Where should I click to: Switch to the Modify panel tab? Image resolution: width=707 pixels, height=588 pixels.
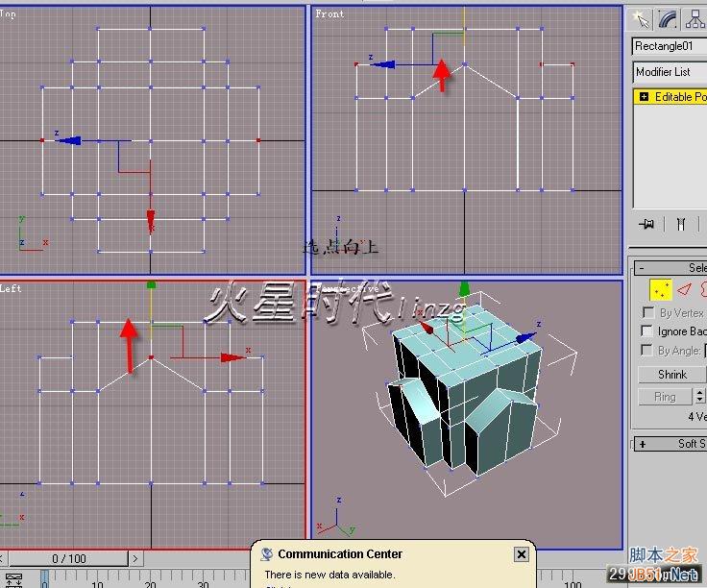tap(669, 19)
